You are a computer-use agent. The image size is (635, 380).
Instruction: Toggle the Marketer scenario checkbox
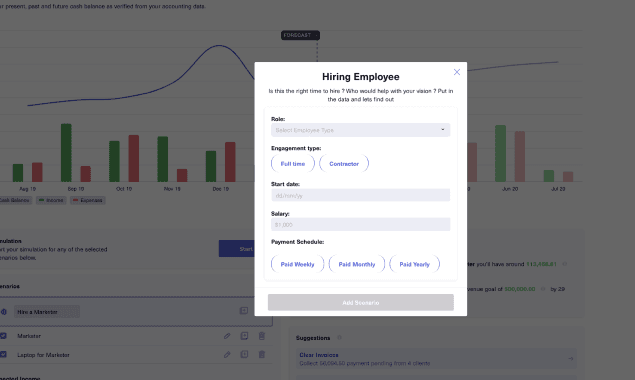click(3, 336)
